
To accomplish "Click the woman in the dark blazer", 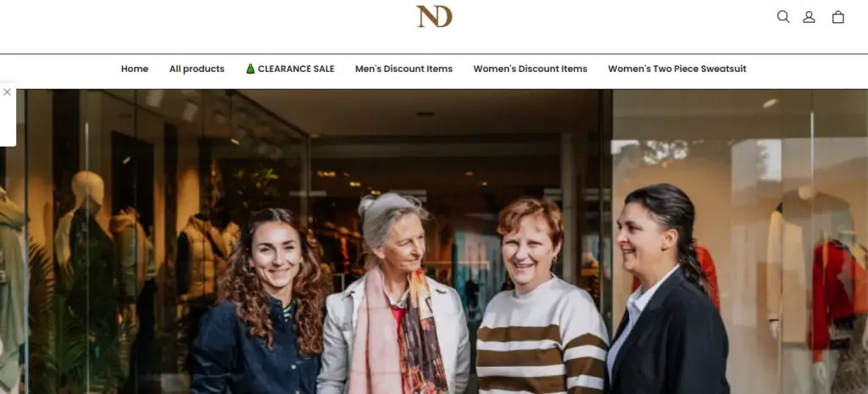I will 667,293.
